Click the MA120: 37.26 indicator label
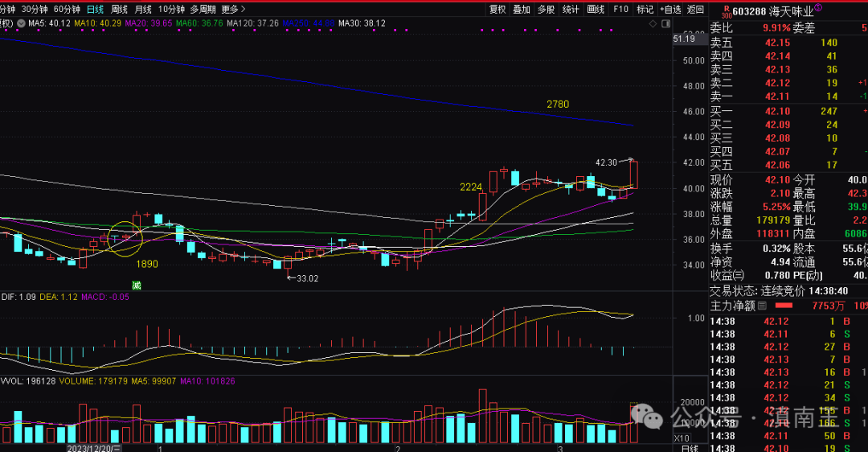This screenshot has height=452, width=868. [x=252, y=23]
